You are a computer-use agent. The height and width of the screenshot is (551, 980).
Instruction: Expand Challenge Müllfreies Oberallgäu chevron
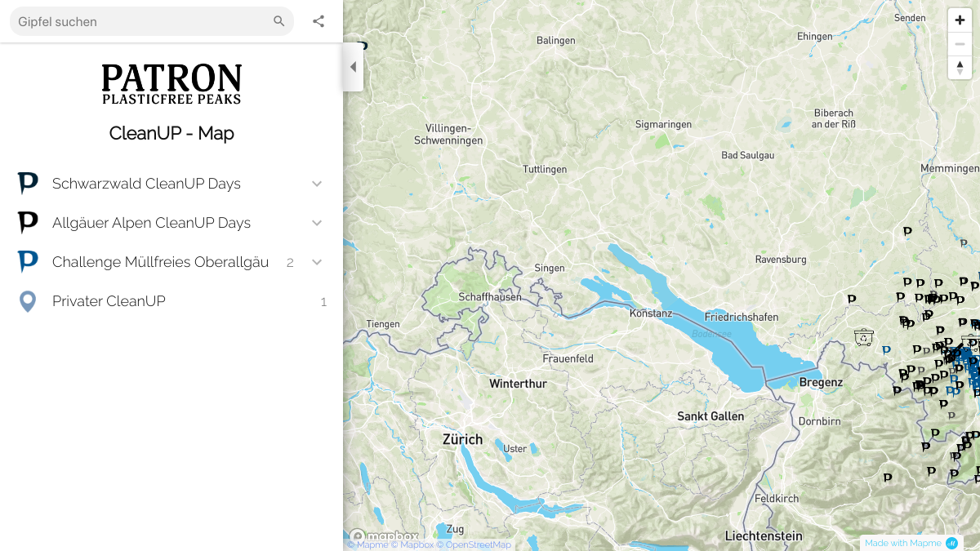pos(317,262)
